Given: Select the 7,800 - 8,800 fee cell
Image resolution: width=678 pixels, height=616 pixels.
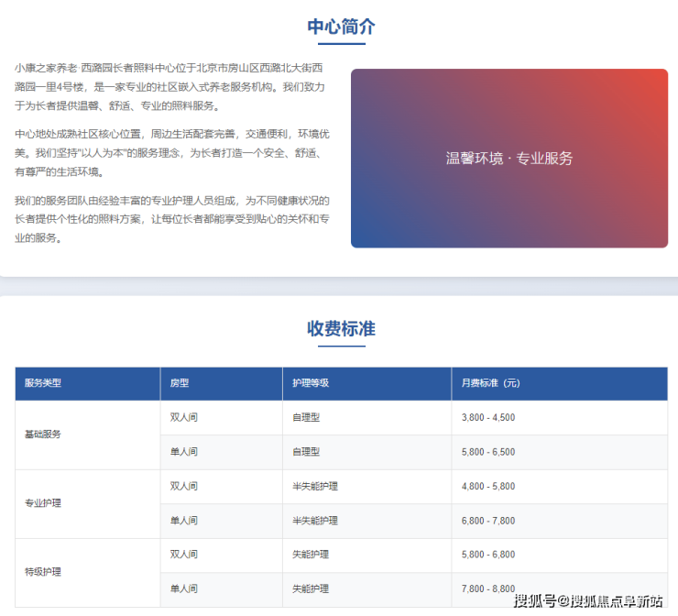Looking at the screenshot, I should tap(487, 588).
